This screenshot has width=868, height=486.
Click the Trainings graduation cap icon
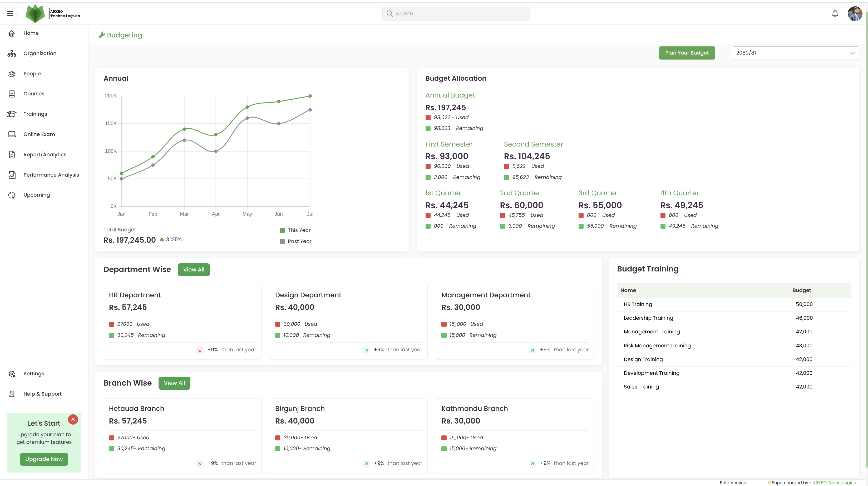coord(12,114)
